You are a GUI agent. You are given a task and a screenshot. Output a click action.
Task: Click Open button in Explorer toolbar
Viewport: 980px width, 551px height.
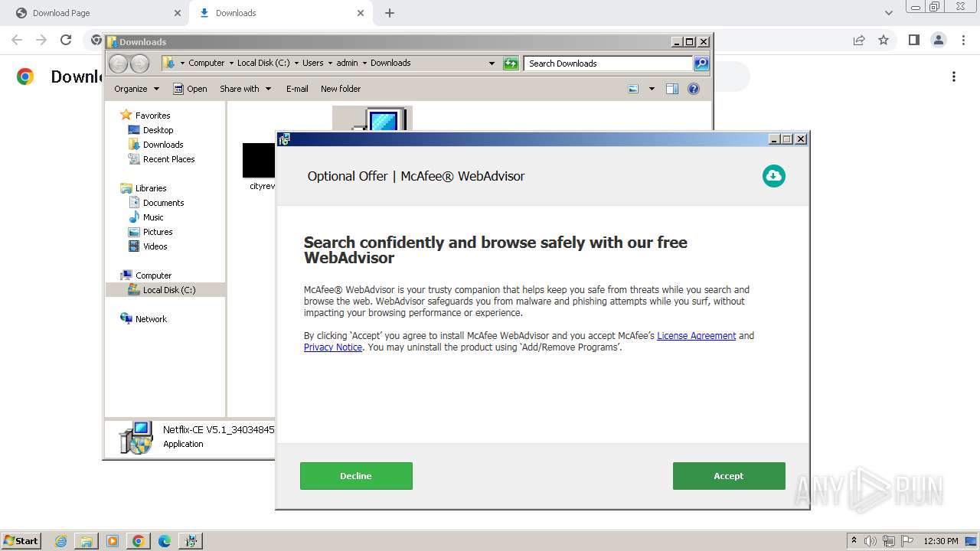point(190,89)
